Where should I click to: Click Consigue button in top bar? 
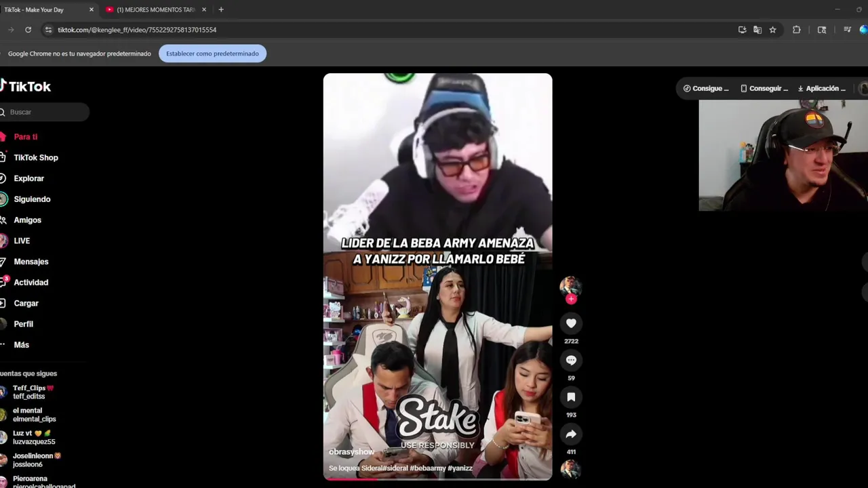[706, 88]
